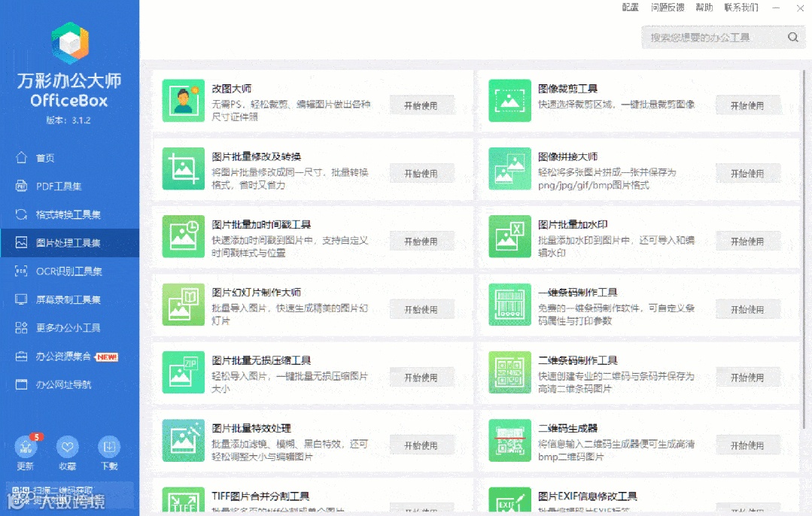
Task: Select 格式转换工具集 sidebar item
Action: pyautogui.click(x=69, y=214)
